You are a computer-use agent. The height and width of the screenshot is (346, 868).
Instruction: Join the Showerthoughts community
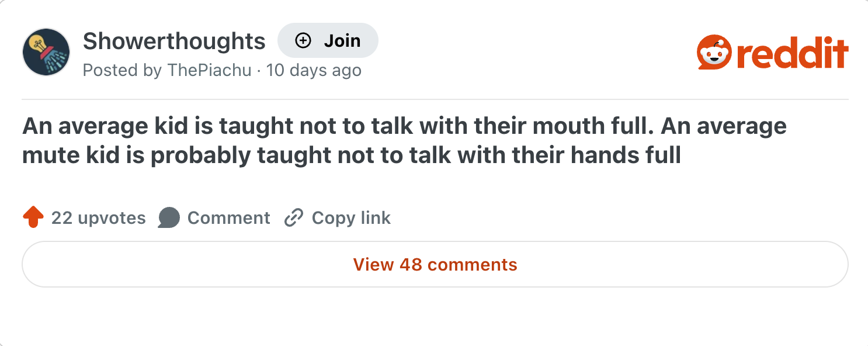pos(328,40)
